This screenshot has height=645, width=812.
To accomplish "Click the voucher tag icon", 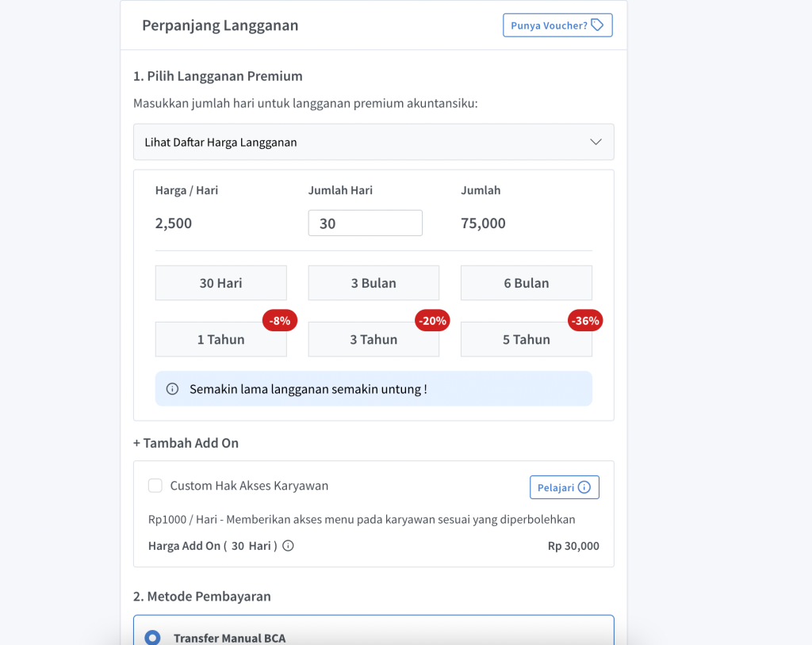I will (x=597, y=25).
